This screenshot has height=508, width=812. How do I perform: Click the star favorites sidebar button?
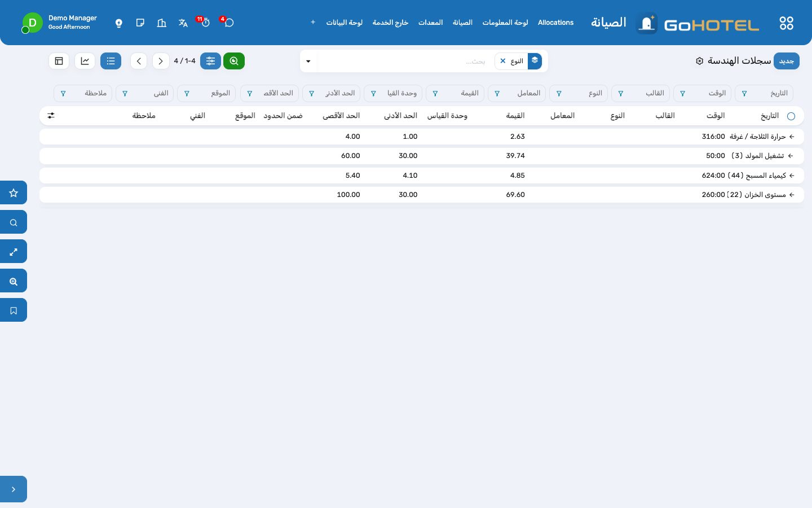pos(14,193)
